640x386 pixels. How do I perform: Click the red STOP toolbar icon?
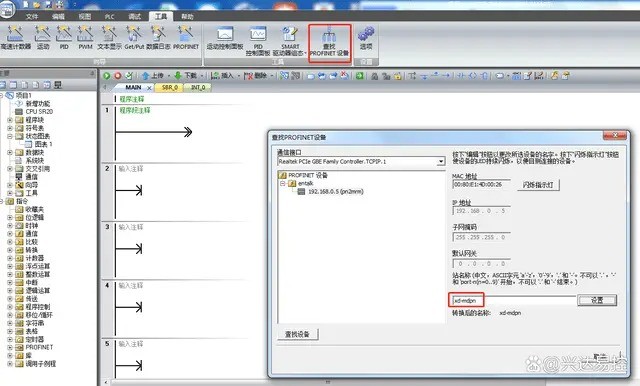point(118,76)
